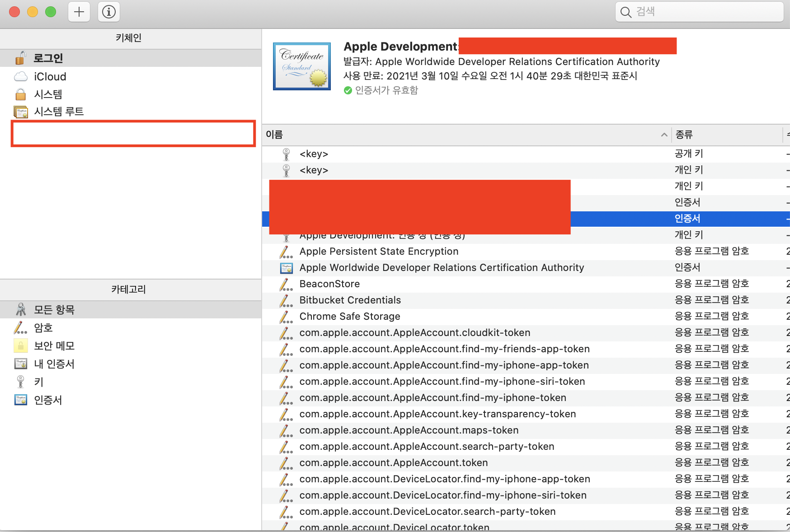
Task: Click the certificate icon beside 인증서 category
Action: 21,400
